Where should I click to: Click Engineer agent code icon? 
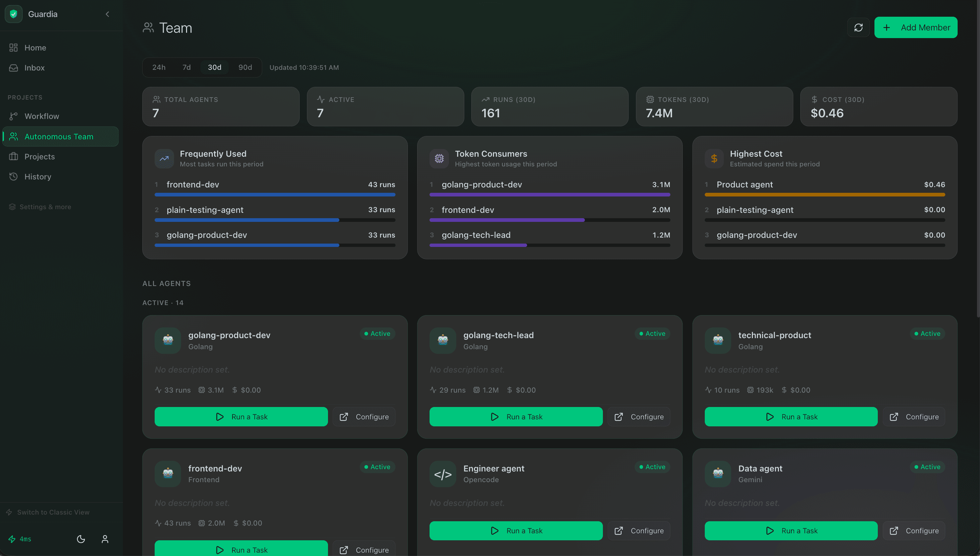443,473
